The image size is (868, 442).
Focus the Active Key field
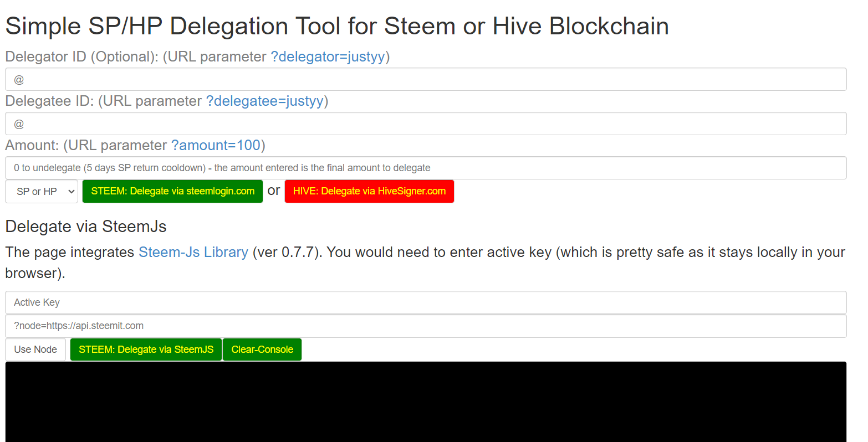[426, 302]
